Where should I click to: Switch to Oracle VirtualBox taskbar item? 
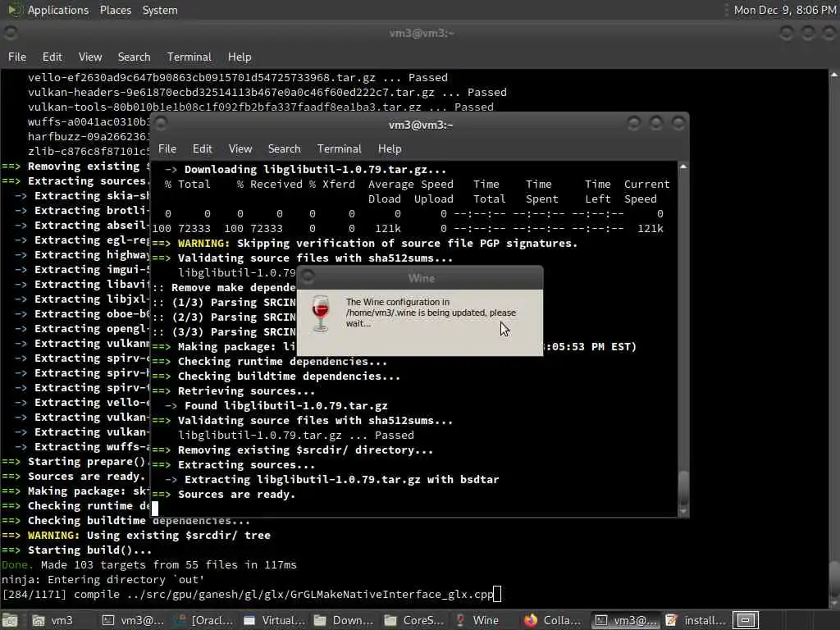[204, 620]
